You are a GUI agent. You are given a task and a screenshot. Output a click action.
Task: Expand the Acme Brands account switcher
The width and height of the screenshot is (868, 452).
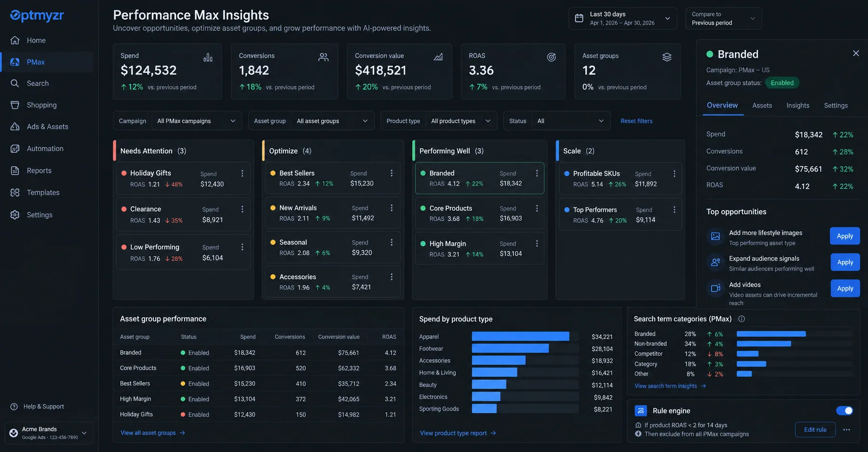tap(49, 433)
